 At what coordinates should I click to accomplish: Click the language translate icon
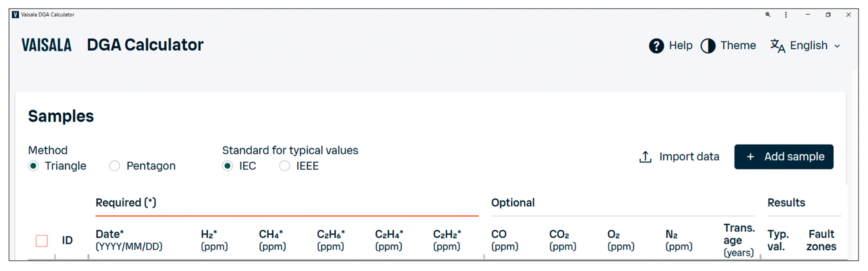(x=777, y=46)
